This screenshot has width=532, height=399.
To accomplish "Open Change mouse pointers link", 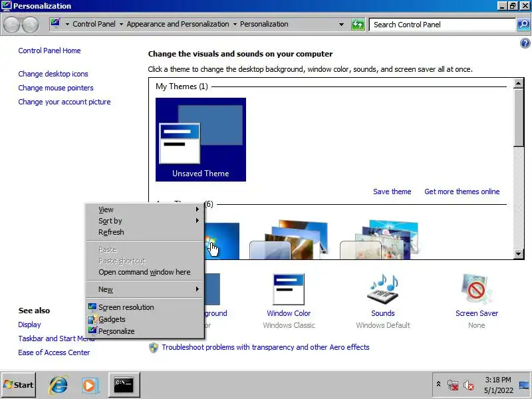I will pyautogui.click(x=56, y=88).
